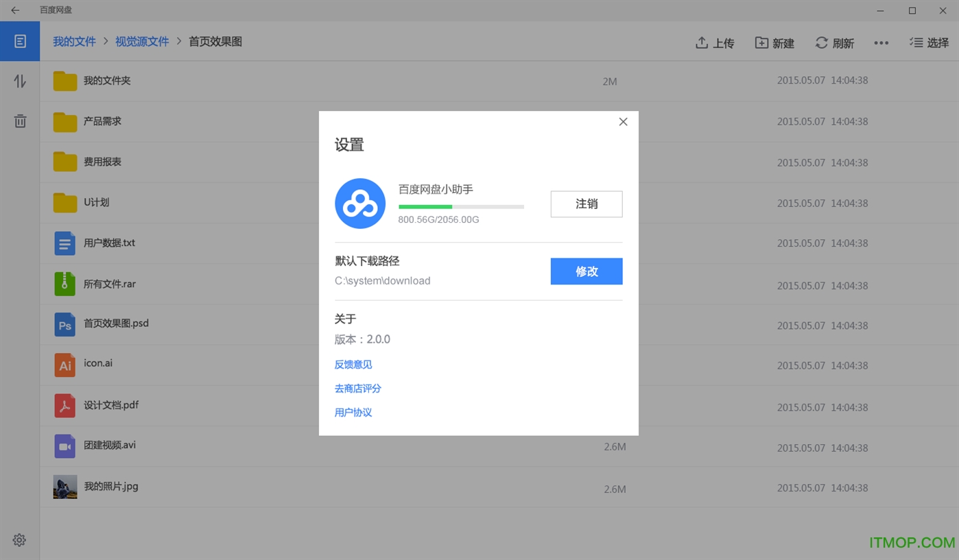Image resolution: width=959 pixels, height=560 pixels.
Task: Select the icon.ai file name
Action: pos(98,363)
